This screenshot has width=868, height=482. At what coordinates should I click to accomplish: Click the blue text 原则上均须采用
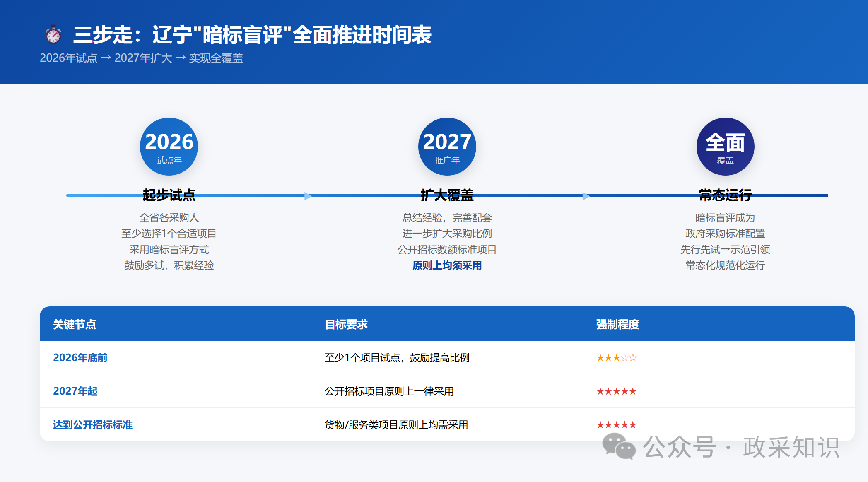click(447, 265)
